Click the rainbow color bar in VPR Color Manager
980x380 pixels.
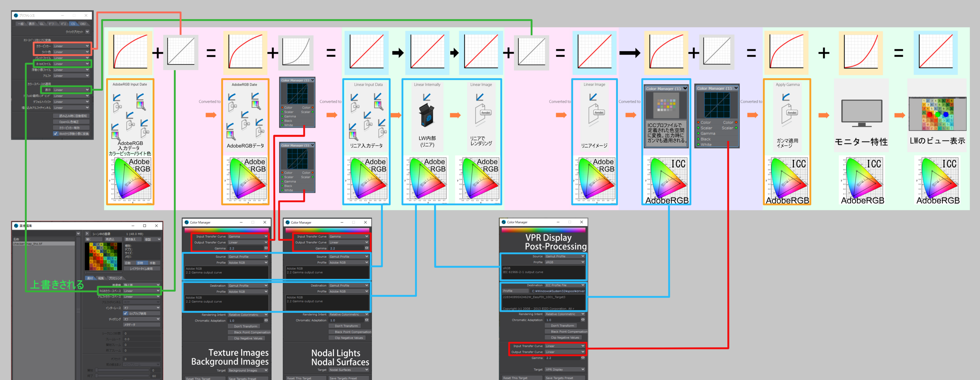coord(543,230)
